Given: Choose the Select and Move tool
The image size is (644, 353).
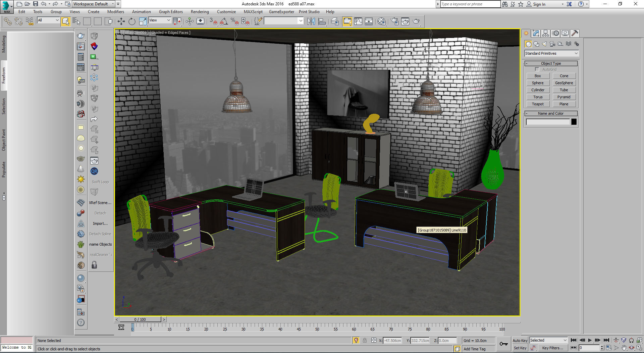Looking at the screenshot, I should tap(121, 21).
